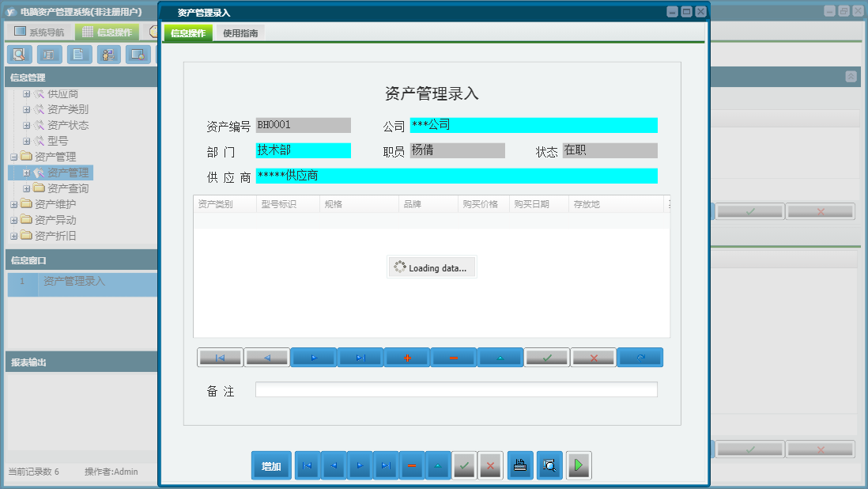This screenshot has height=489, width=868.
Task: Click the new document icon on the toolbar
Action: 78,55
